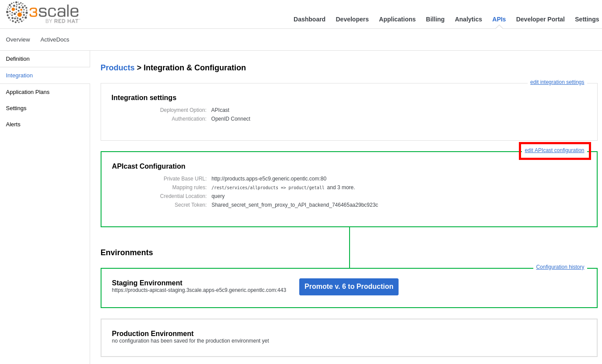
Task: Open Settings in the top navigation
Action: [x=587, y=19]
